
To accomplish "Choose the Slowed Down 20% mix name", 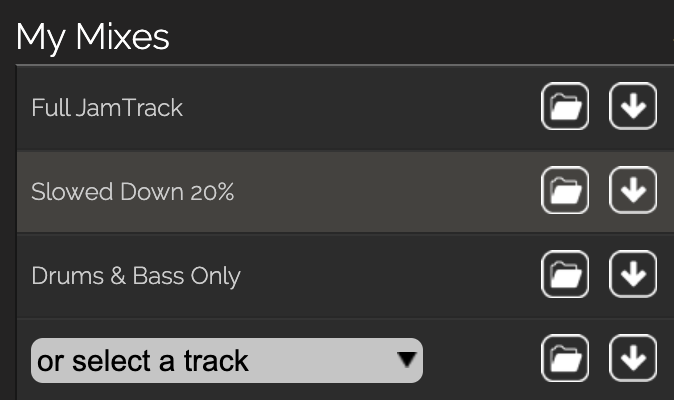I will click(132, 191).
